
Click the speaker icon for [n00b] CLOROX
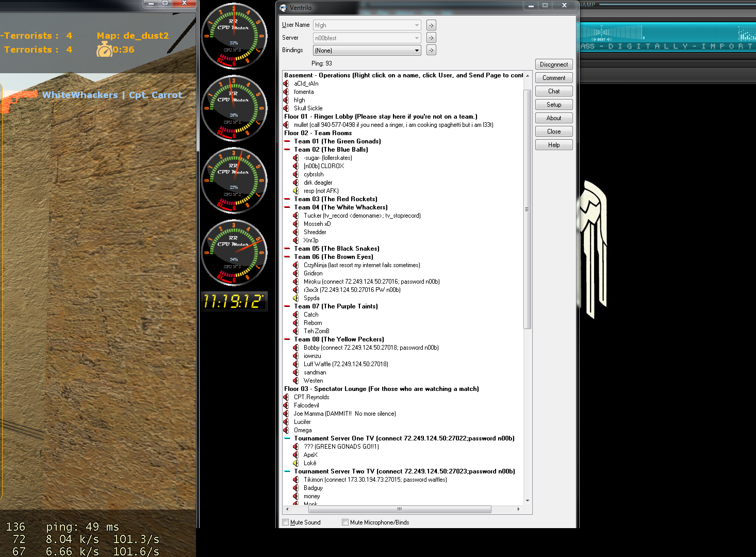pos(296,166)
